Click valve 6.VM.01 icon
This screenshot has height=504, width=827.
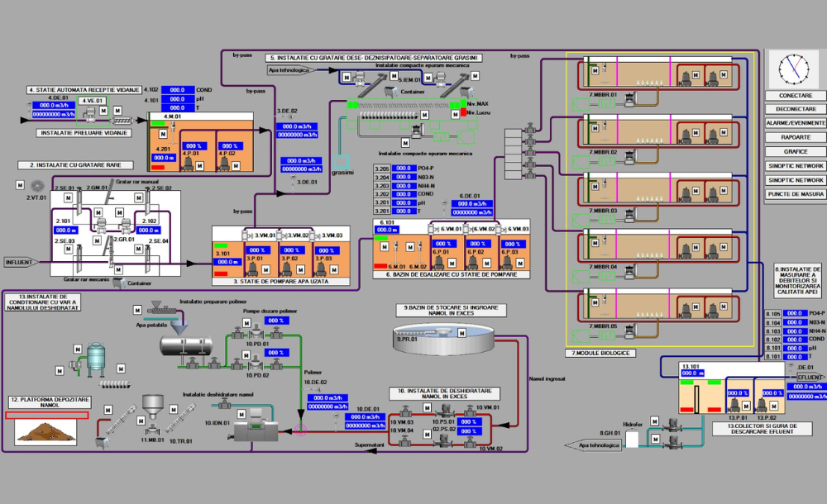[x=433, y=230]
